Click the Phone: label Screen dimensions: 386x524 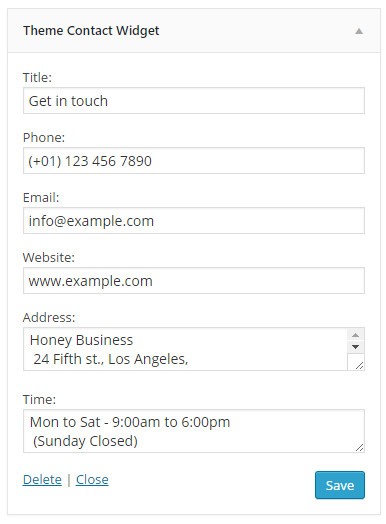point(44,138)
